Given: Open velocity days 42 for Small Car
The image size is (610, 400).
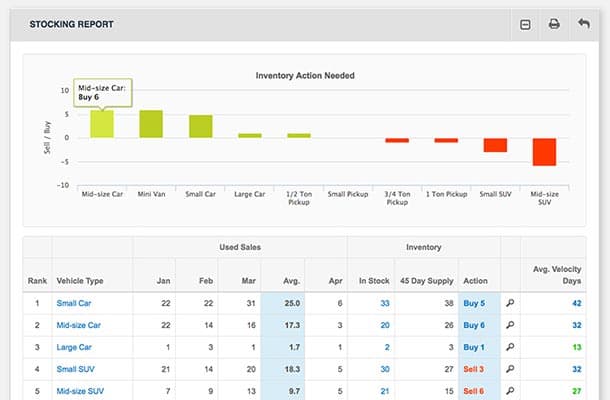Looking at the screenshot, I should pos(577,303).
